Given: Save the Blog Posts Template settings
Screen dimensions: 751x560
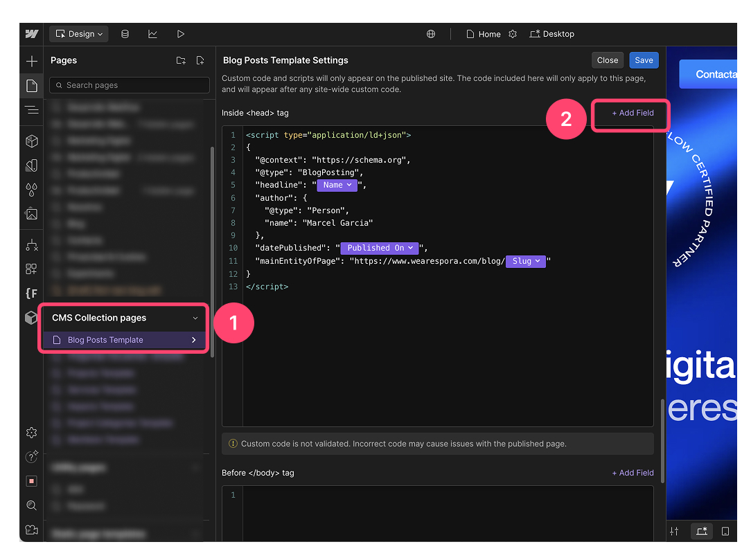Looking at the screenshot, I should 644,60.
